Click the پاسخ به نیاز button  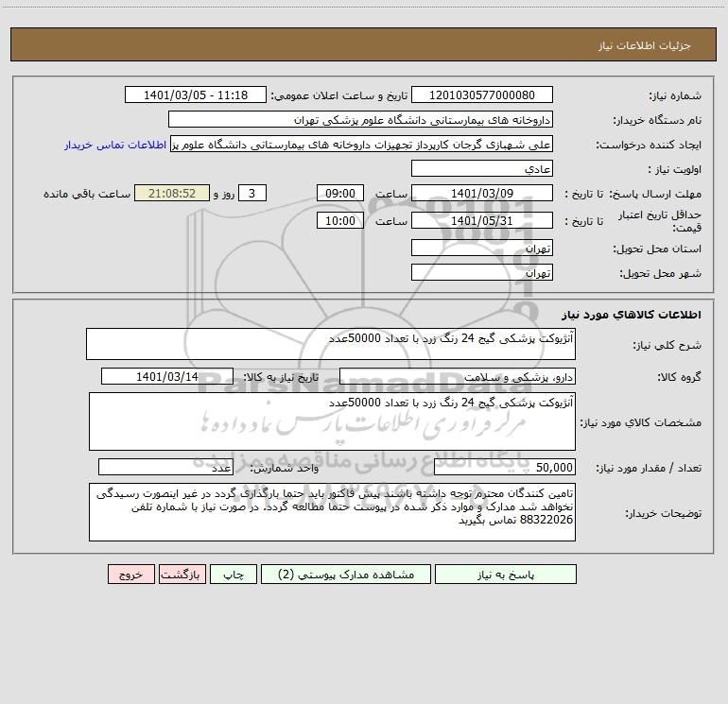[x=506, y=575]
